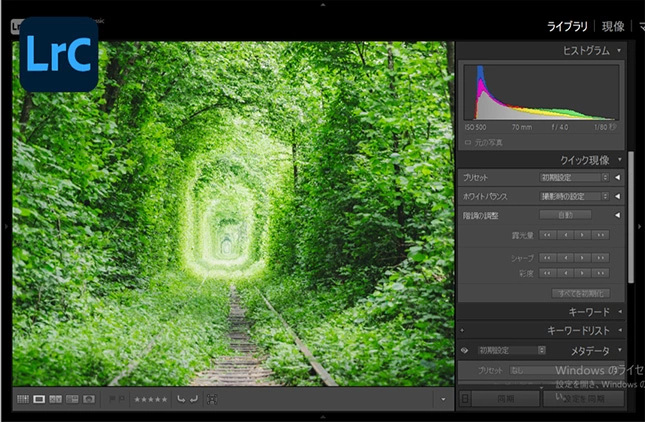Switch to 現像 module

pyautogui.click(x=613, y=26)
